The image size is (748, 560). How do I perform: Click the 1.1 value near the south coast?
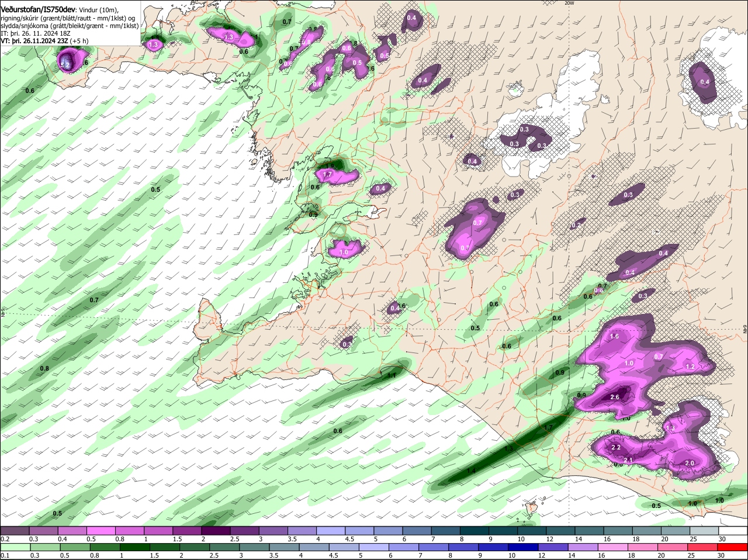[392, 375]
